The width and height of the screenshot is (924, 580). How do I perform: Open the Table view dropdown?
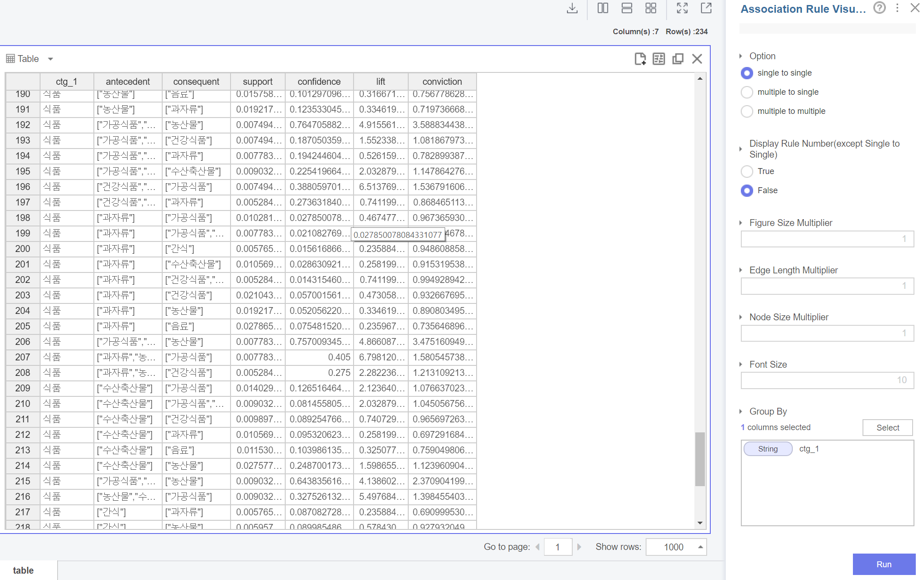pos(50,58)
